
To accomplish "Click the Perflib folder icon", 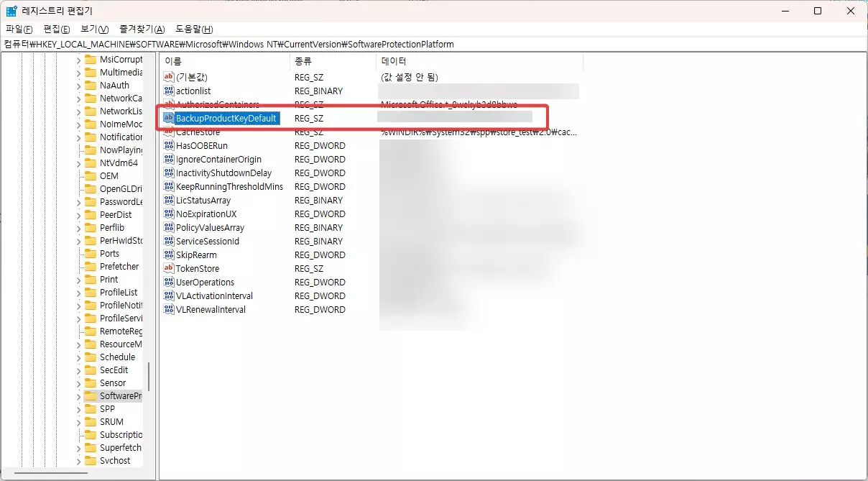I will [90, 227].
